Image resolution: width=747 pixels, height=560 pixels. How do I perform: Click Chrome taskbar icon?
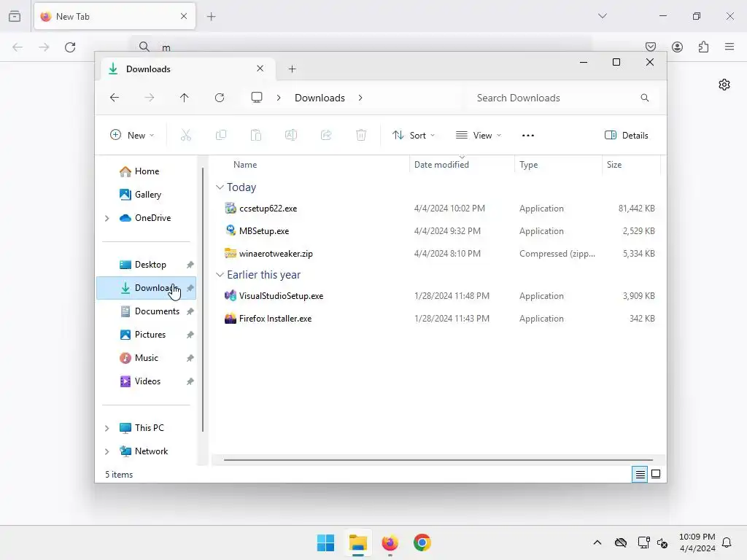(422, 542)
